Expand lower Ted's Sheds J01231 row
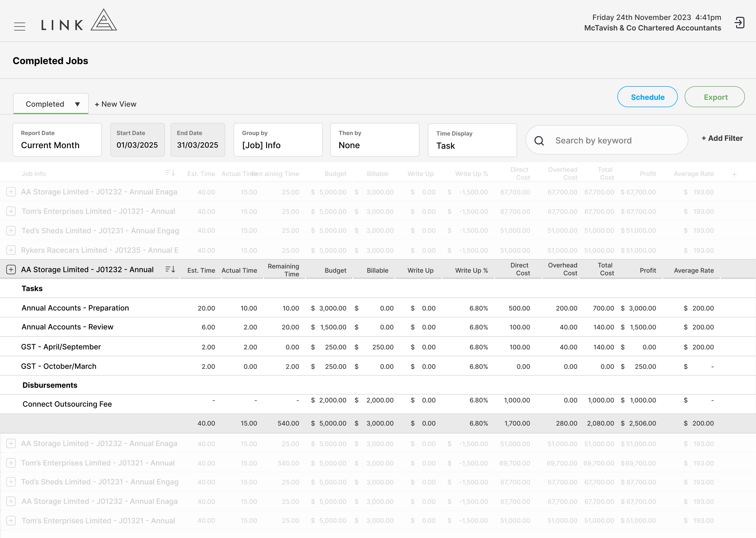 pos(11,482)
